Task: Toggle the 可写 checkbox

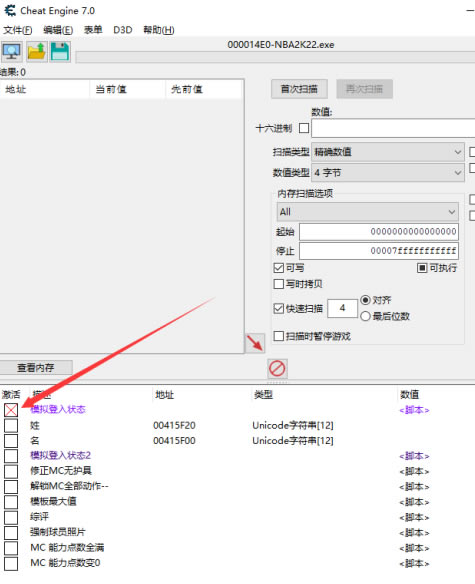Action: pyautogui.click(x=279, y=268)
